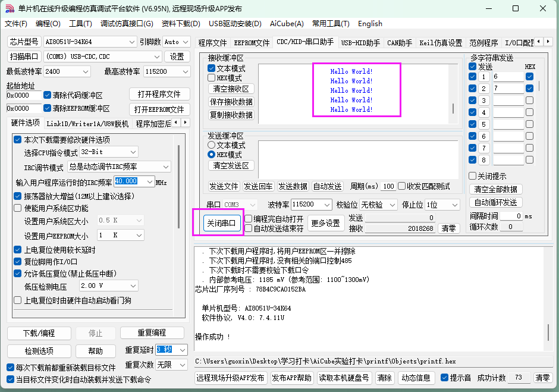Open IRC调节模式 dropdown

pyautogui.click(x=119, y=167)
